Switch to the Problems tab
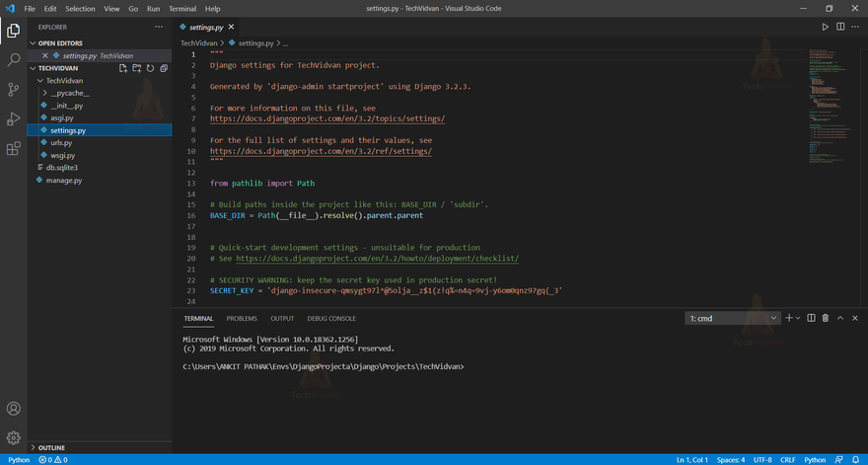This screenshot has width=868, height=465. [x=242, y=319]
